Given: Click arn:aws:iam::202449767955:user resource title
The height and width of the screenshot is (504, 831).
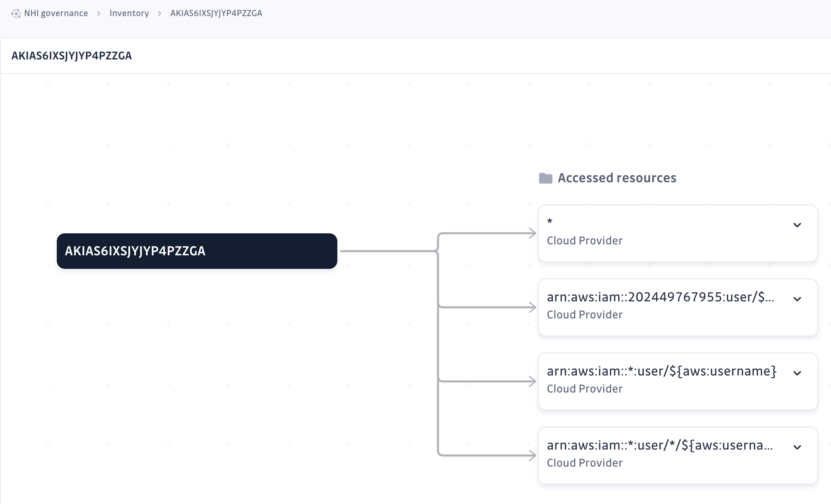Looking at the screenshot, I should 660,297.
